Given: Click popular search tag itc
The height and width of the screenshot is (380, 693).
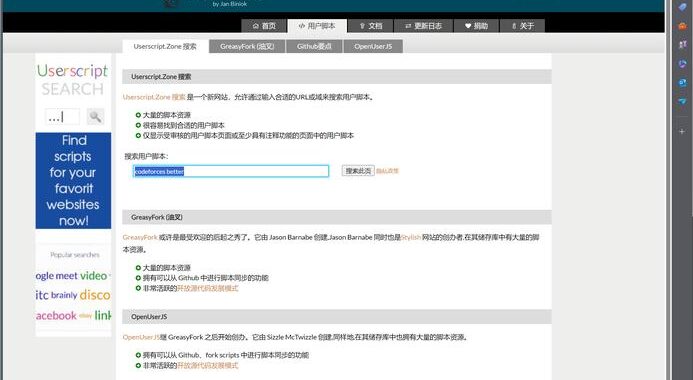Looking at the screenshot, I should 42,295.
